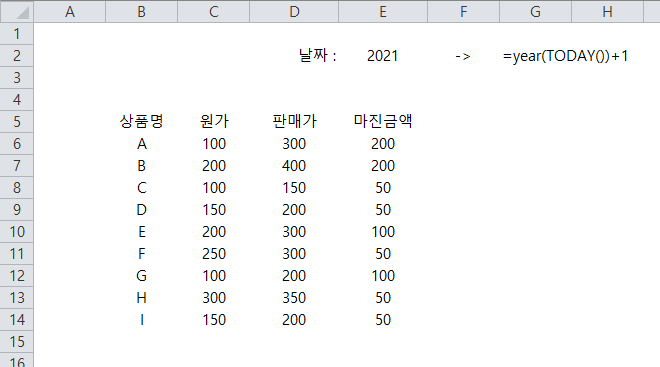Click sale price 200 for product G

pyautogui.click(x=294, y=275)
